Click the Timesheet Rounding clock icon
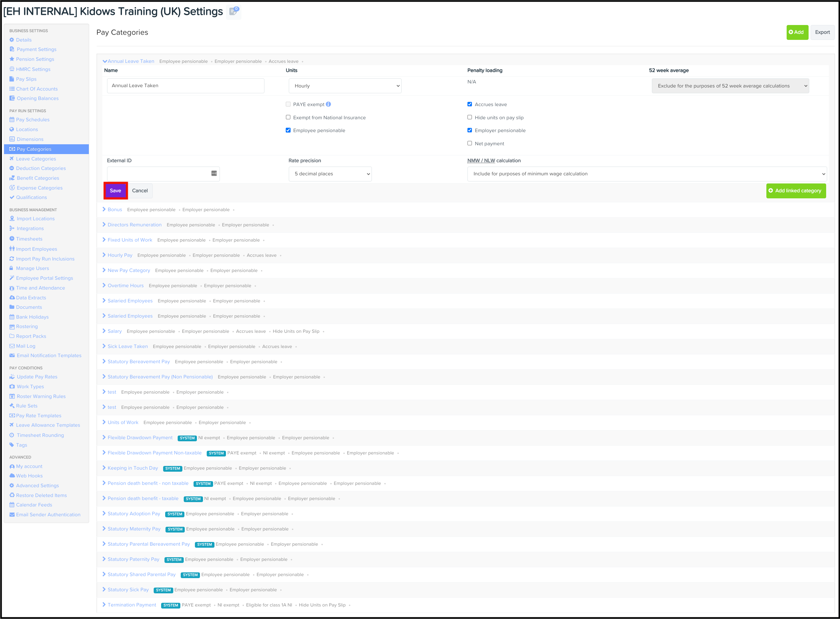The width and height of the screenshot is (840, 619). tap(11, 435)
